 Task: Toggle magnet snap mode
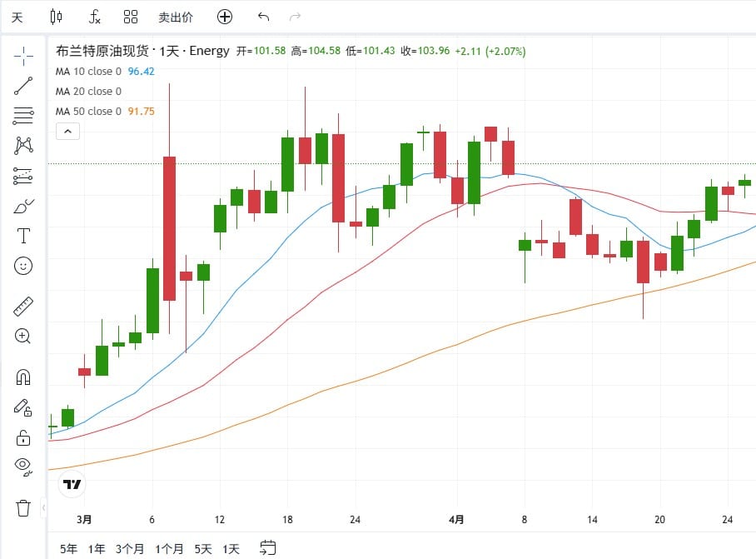click(23, 377)
